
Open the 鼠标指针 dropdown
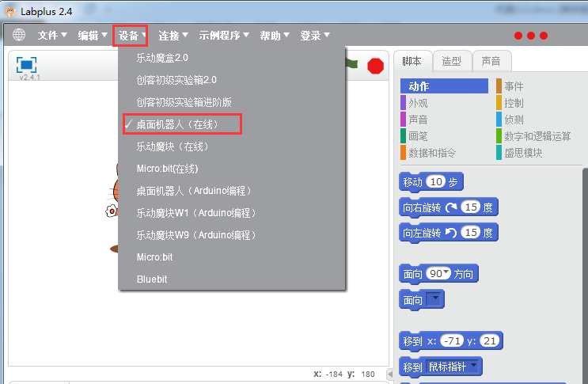pos(453,367)
